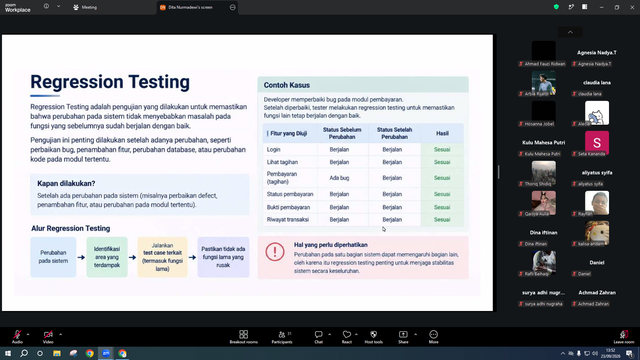Image resolution: width=640 pixels, height=360 pixels.
Task: Expand share options arrow beside Share
Action: 416,334
